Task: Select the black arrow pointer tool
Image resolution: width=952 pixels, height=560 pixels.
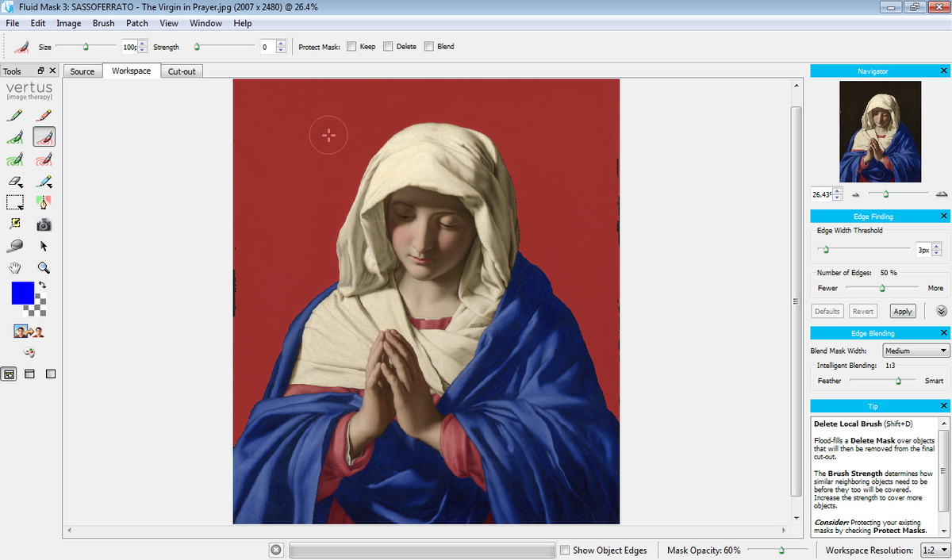Action: tap(44, 246)
